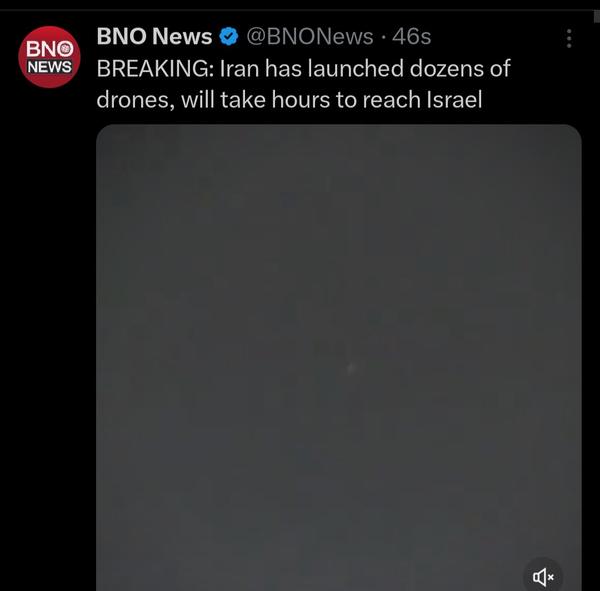Viewport: 600px width, 591px height.
Task: Open the BNO News profile avatar
Action: (x=49, y=57)
